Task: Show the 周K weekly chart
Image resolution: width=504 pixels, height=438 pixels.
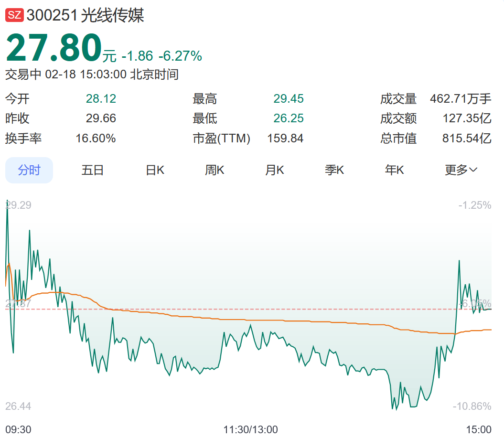Action: [214, 170]
